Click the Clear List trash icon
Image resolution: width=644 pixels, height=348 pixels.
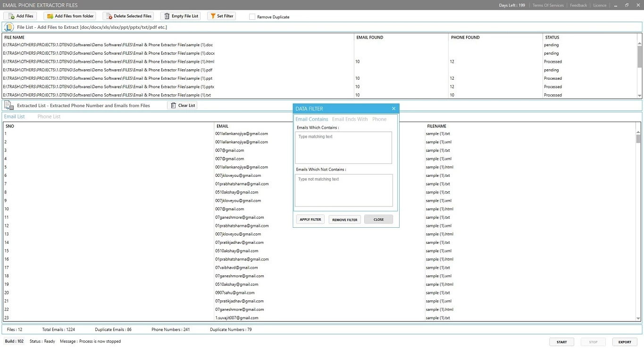[173, 106]
